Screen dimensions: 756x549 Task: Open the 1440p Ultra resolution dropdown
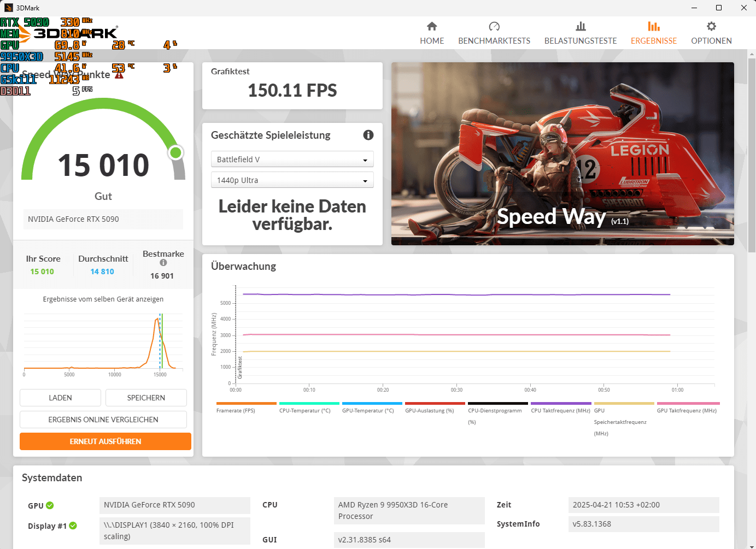(292, 180)
